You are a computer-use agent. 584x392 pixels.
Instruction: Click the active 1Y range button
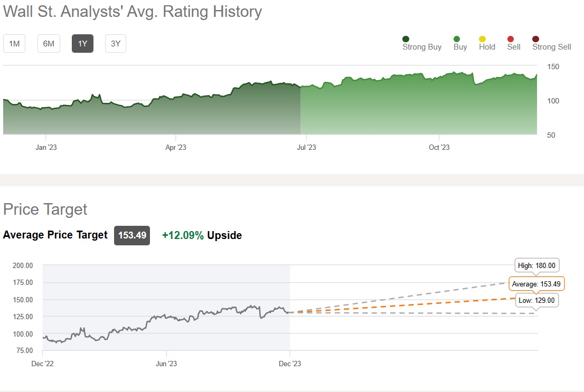click(82, 44)
